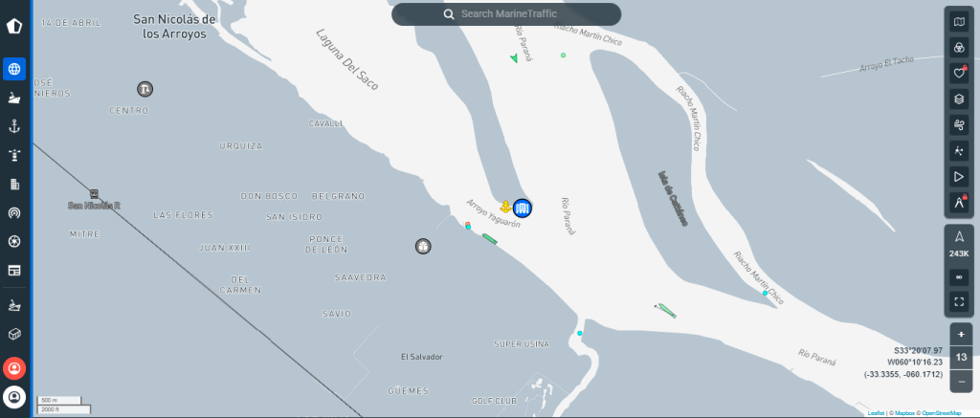This screenshot has height=418, width=980.
Task: Open the OpenStreetMap attribution link
Action: click(943, 413)
